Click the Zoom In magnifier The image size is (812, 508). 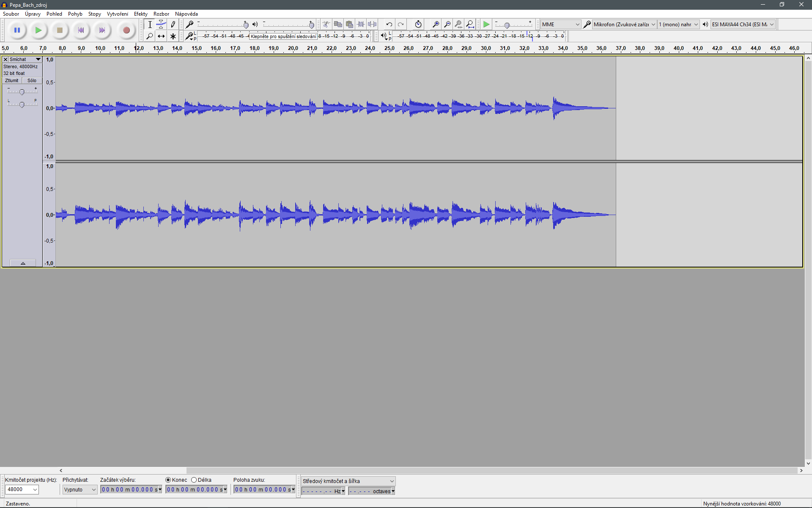pyautogui.click(x=436, y=24)
